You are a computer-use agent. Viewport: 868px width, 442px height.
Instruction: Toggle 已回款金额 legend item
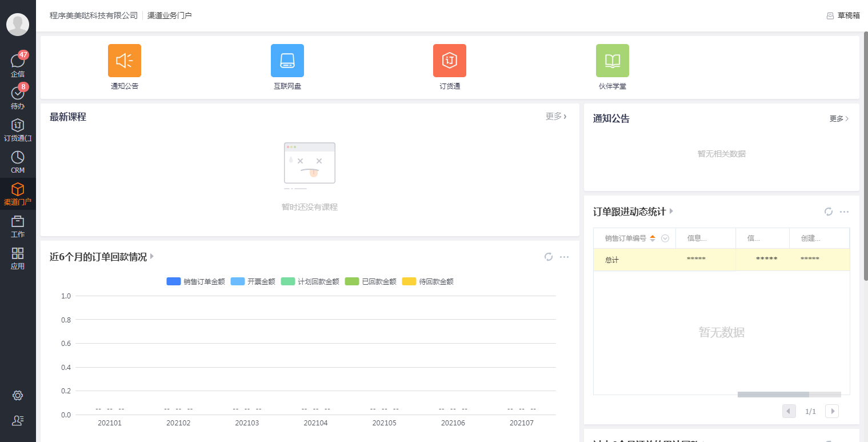(370, 281)
